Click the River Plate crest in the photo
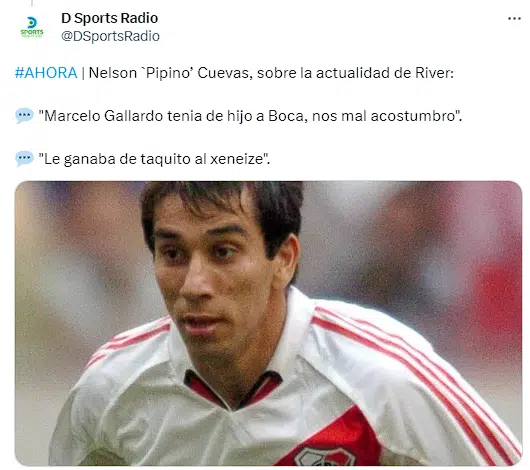This screenshot has width=530, height=470. coord(324,456)
